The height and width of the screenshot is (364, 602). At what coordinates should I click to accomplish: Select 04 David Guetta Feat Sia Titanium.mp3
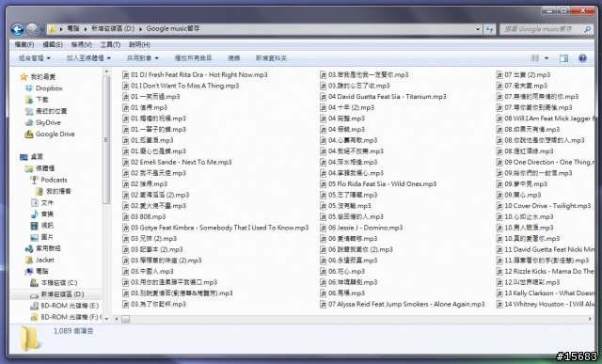pyautogui.click(x=383, y=97)
